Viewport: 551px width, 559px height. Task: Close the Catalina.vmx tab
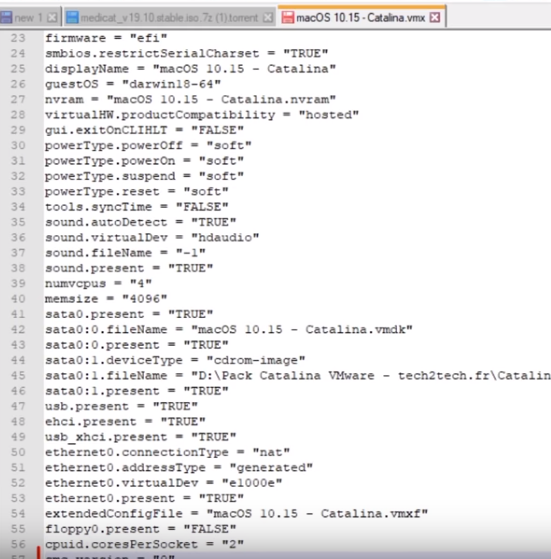(x=435, y=17)
